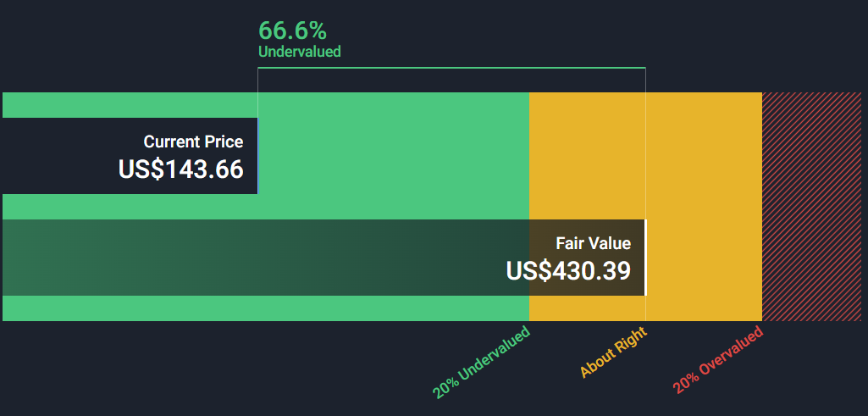Screen dimensions: 868x416
Task: Click the red hatched overvalued zone
Action: [x=813, y=207]
